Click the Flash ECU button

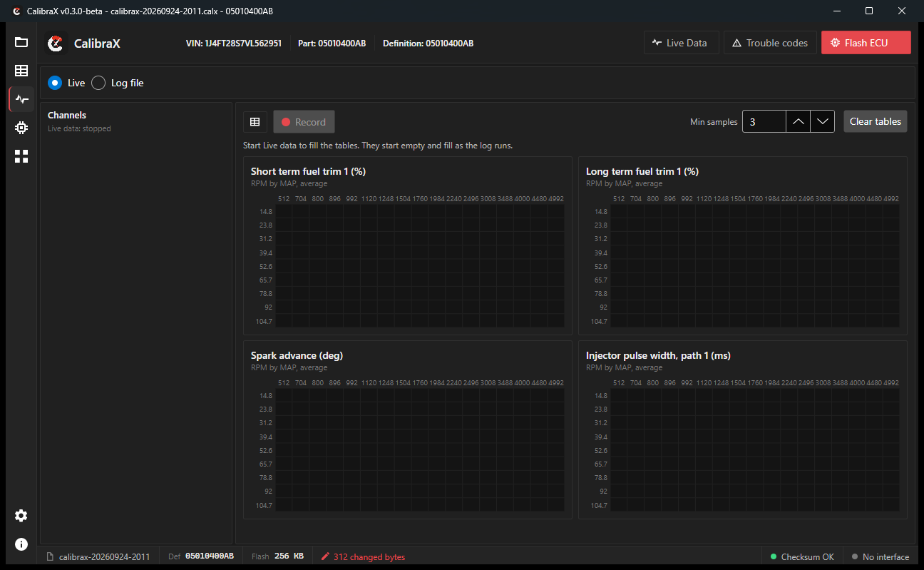[x=866, y=43]
